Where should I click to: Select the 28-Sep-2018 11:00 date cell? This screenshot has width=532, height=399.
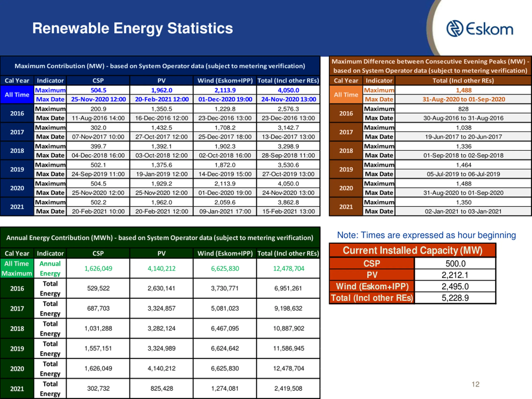288,155
